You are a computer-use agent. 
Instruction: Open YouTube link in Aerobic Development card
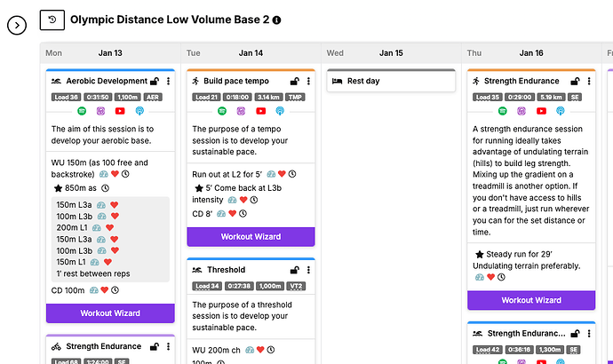click(121, 111)
